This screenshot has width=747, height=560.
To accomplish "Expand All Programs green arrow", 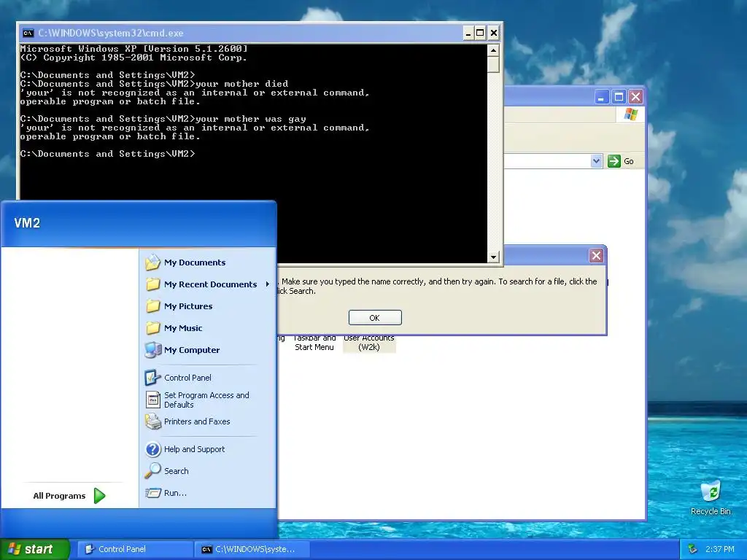I will click(x=99, y=496).
